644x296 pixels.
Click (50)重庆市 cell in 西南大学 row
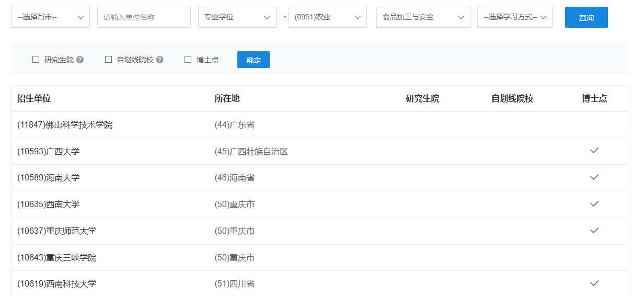235,204
